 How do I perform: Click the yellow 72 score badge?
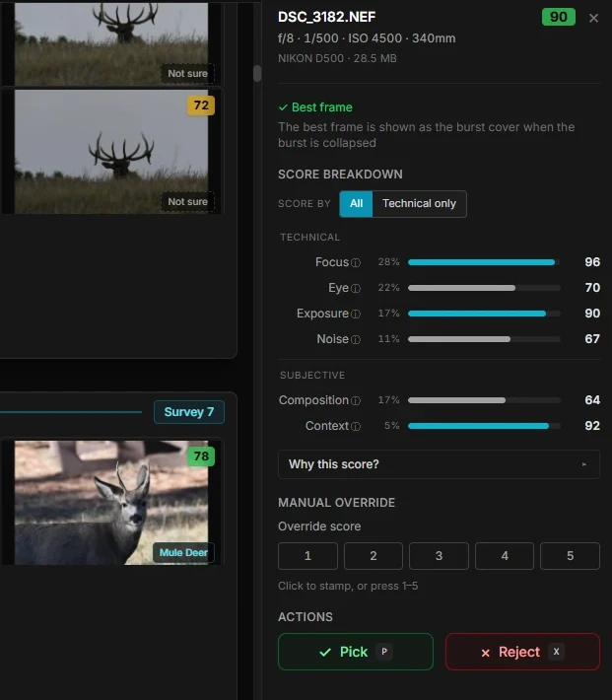tap(201, 105)
